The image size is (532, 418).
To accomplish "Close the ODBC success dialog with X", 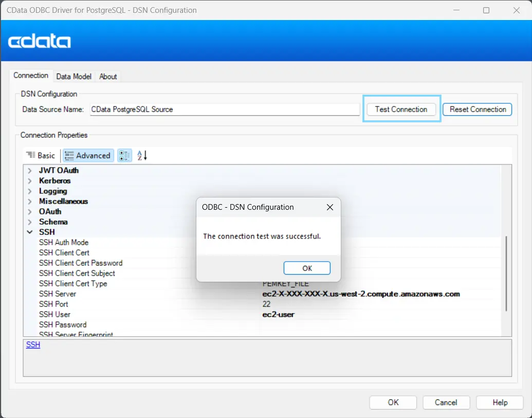I will pyautogui.click(x=330, y=207).
